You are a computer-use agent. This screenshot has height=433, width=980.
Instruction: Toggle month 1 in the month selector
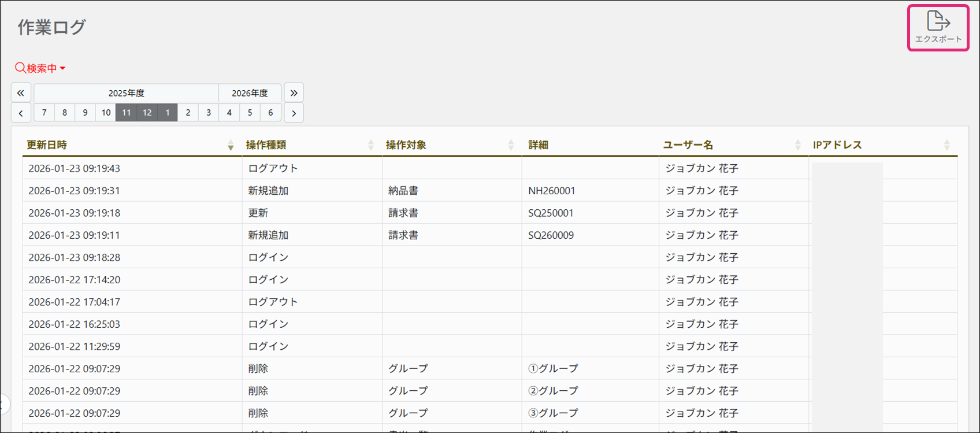[x=168, y=113]
